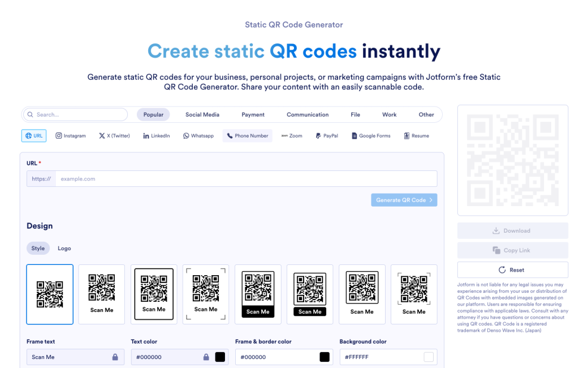The height and width of the screenshot is (368, 588).
Task: Choose the Instagram icon
Action: (x=58, y=135)
